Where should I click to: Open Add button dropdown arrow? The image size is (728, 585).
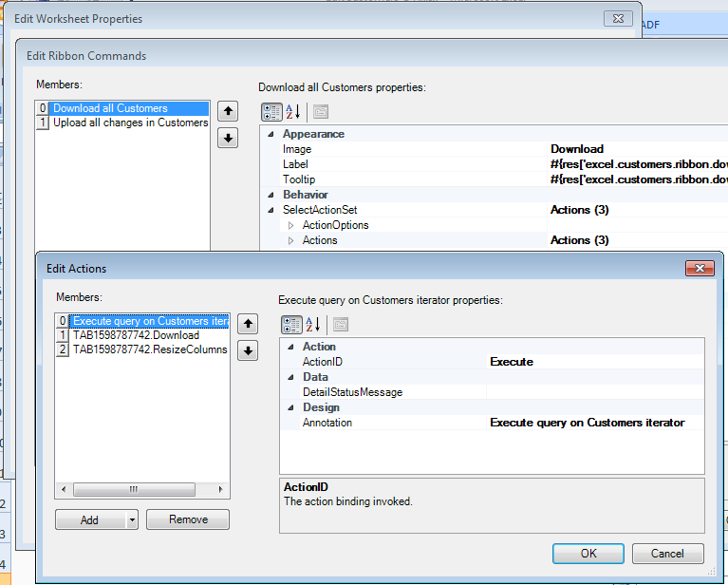coord(132,519)
